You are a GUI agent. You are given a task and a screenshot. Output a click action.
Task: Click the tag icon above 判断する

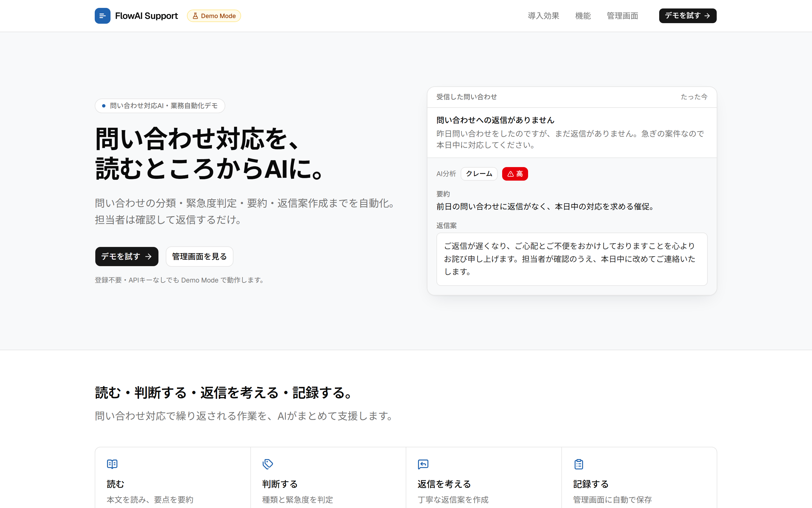tap(267, 464)
